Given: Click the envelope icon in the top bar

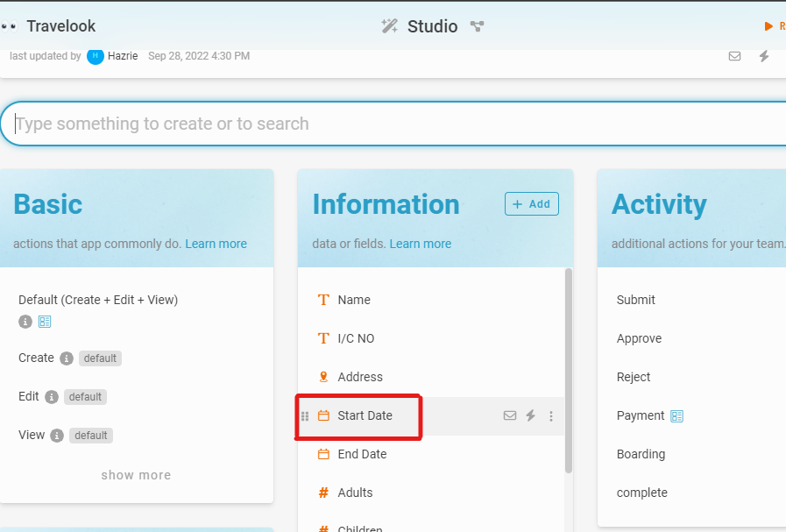Looking at the screenshot, I should pyautogui.click(x=734, y=56).
